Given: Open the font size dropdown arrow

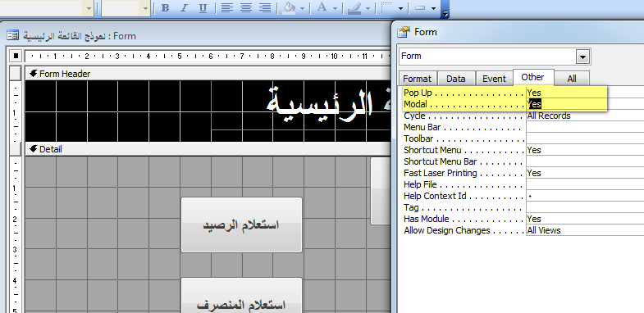Looking at the screenshot, I should point(145,8).
